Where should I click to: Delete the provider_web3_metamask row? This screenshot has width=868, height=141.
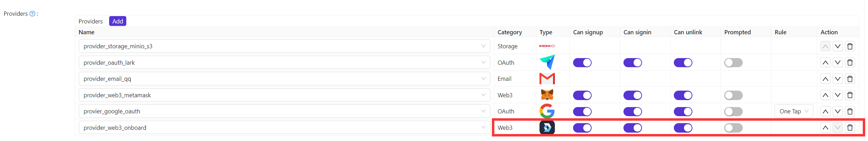pos(850,95)
